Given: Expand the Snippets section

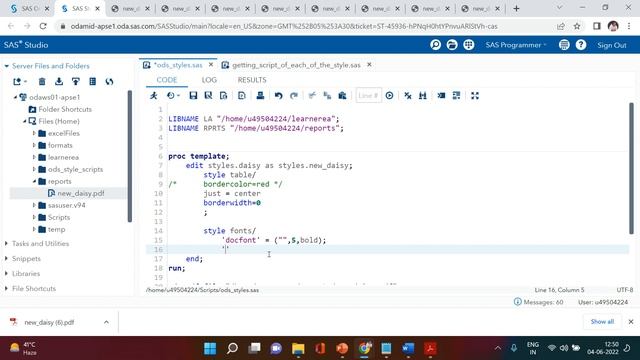Looking at the screenshot, I should point(7,259).
